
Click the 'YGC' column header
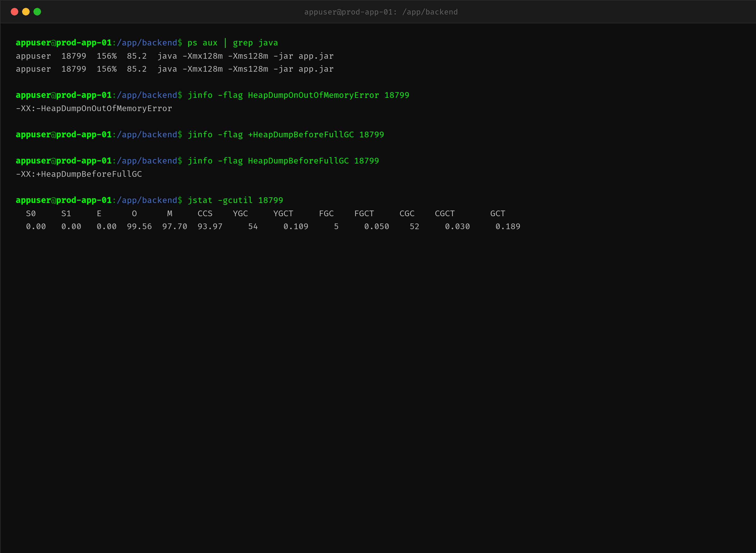[x=240, y=214]
